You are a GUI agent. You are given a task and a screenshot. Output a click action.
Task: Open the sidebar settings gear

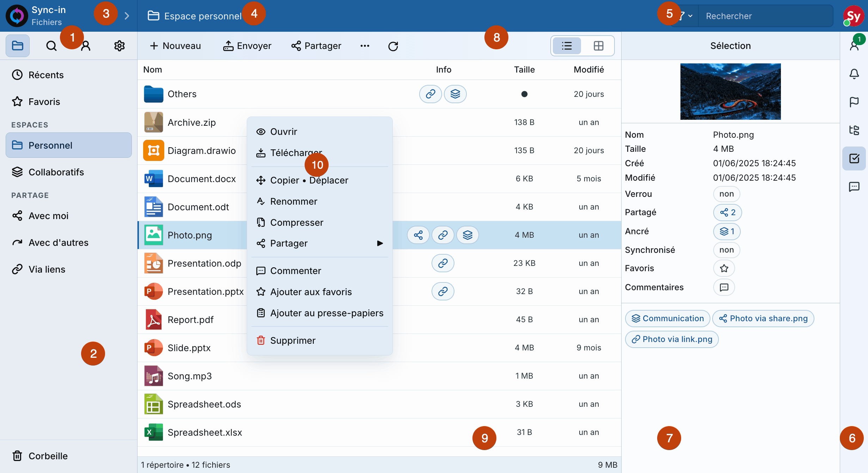[x=120, y=46]
